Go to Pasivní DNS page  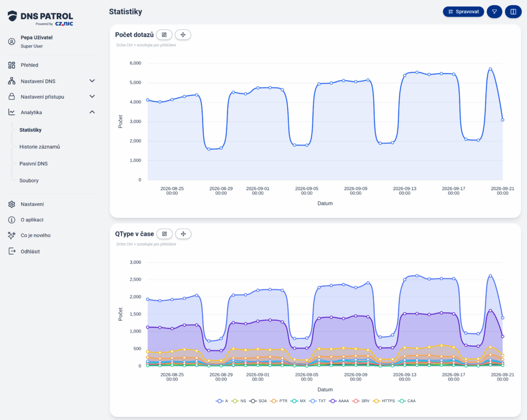coord(33,163)
